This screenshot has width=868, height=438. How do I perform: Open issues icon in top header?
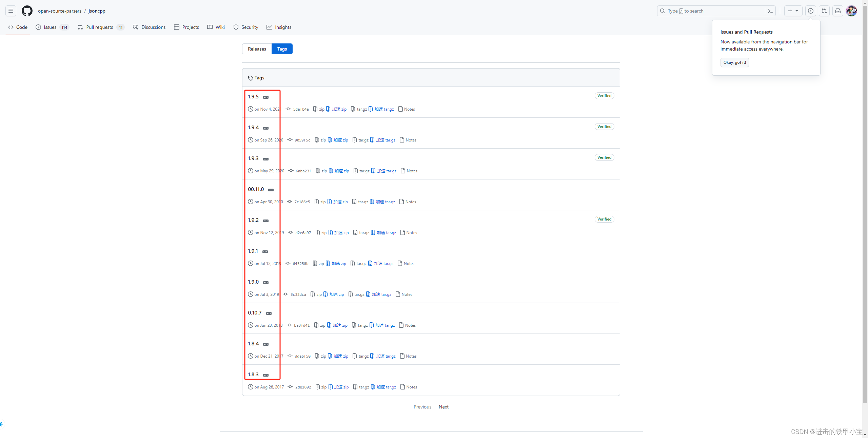click(810, 11)
